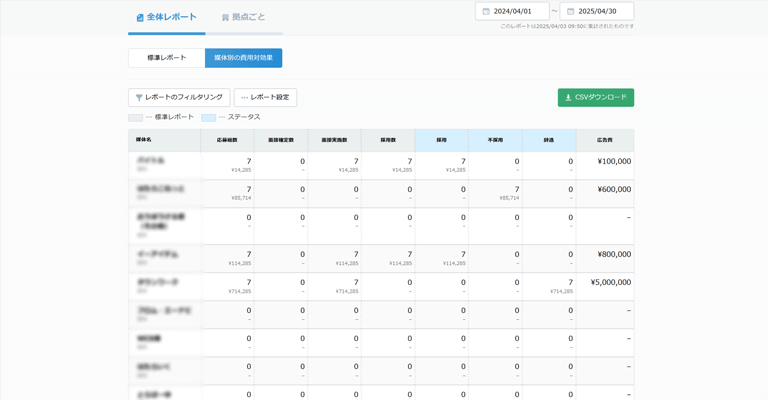Open the end date field 2025/04/30
This screenshot has width=768, height=400.
[x=597, y=11]
